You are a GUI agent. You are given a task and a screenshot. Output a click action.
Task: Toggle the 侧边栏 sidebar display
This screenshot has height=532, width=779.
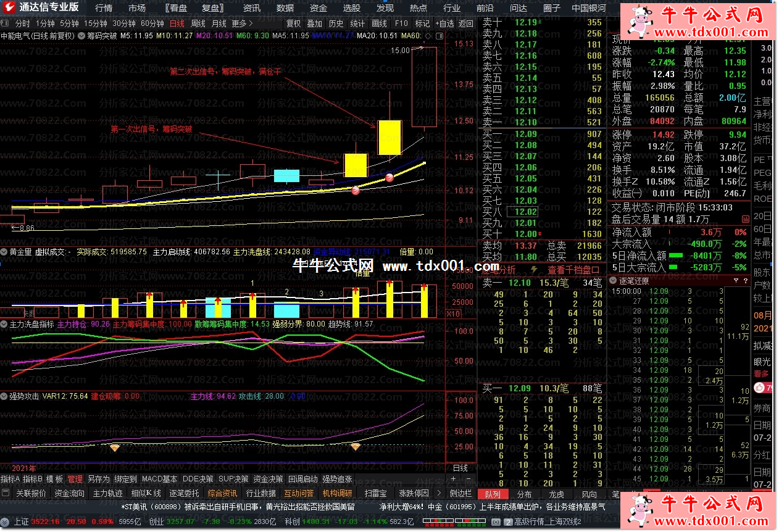point(460,493)
